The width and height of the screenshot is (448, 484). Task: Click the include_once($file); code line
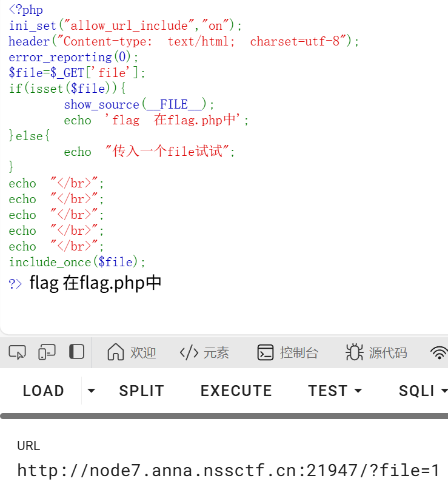pyautogui.click(x=77, y=262)
